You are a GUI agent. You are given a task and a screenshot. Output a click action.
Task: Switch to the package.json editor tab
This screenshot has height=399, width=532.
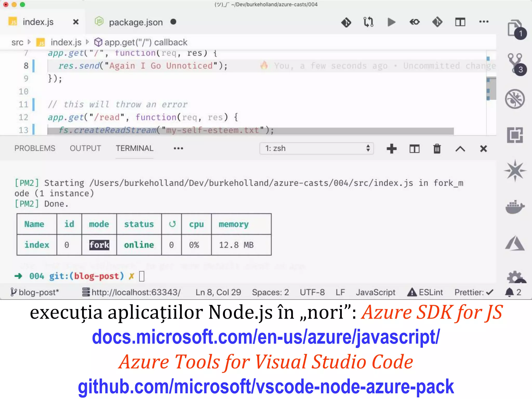coord(136,22)
